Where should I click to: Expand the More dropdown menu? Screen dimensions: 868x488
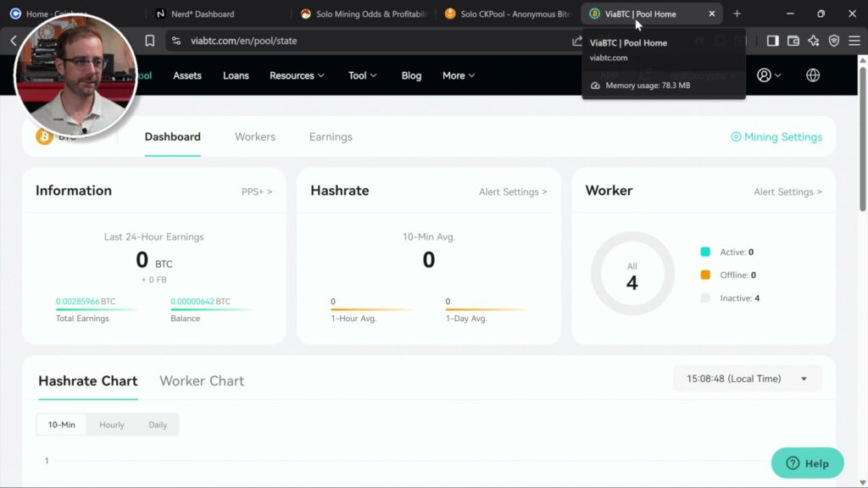click(x=459, y=75)
